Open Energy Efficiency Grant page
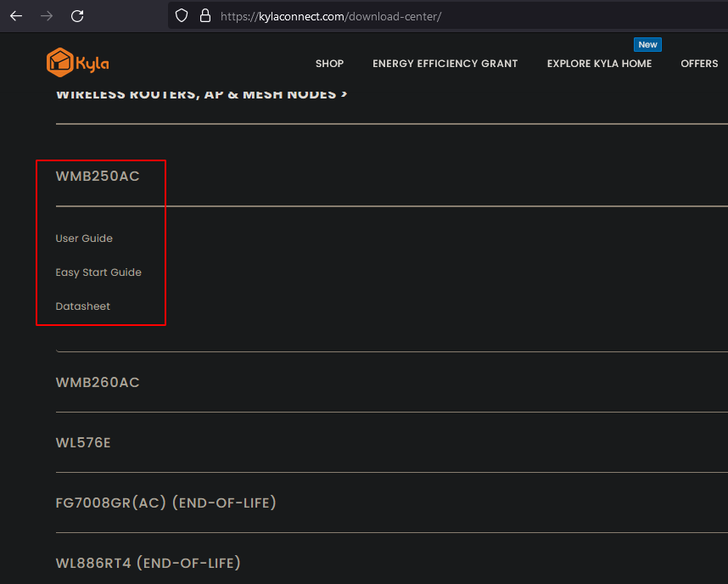This screenshot has width=728, height=584. (445, 64)
